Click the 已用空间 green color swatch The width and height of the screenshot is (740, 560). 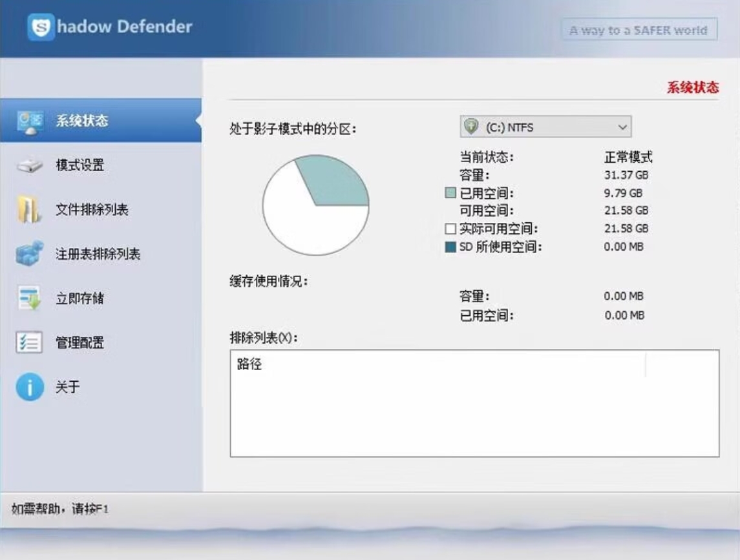450,192
